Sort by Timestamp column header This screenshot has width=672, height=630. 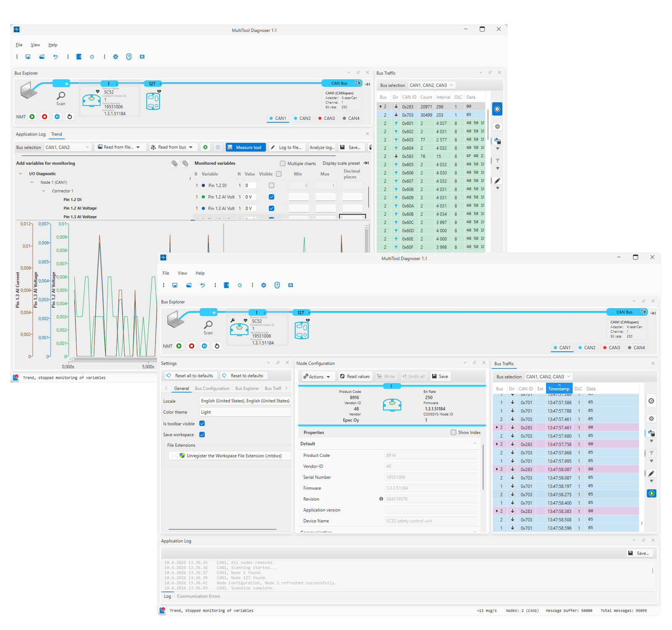(559, 388)
